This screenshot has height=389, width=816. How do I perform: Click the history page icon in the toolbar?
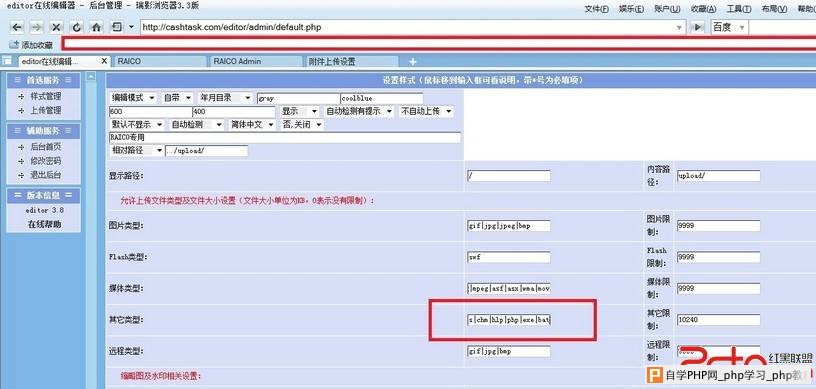(117, 27)
